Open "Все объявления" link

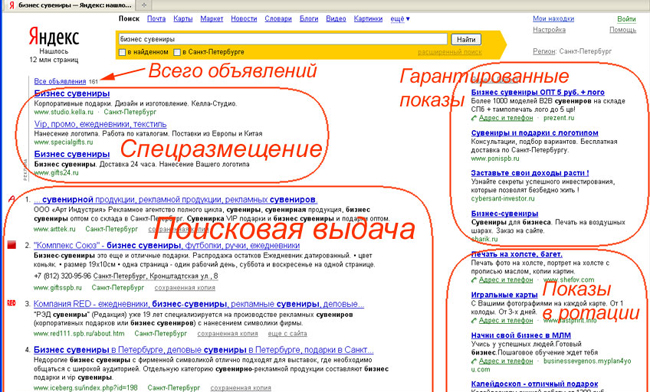coord(60,81)
